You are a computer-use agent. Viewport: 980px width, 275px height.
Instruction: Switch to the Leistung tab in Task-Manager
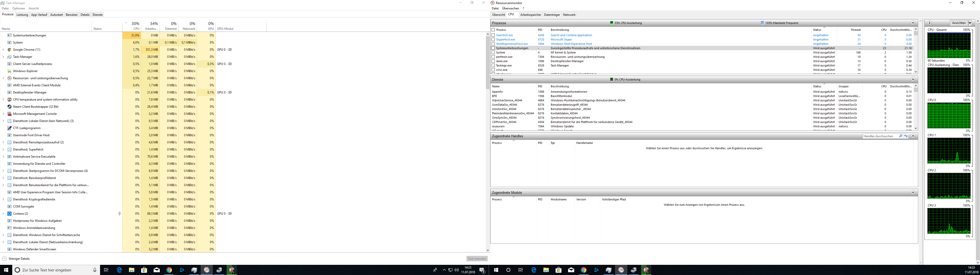click(x=22, y=15)
